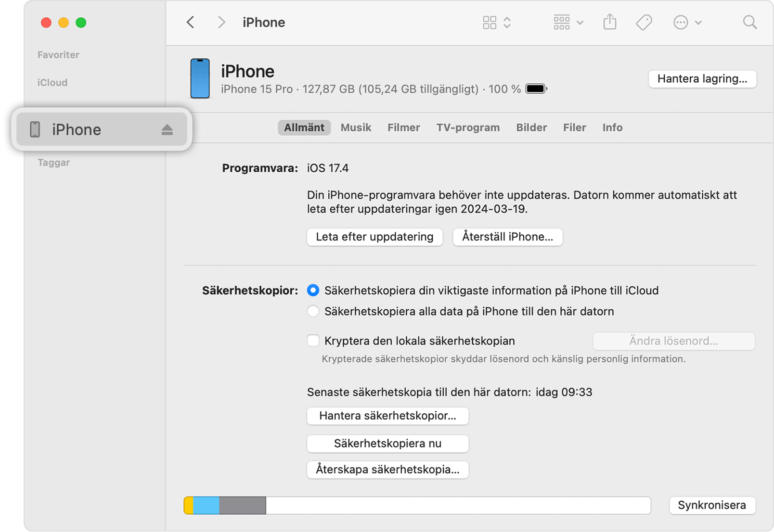Go forward with the right chevron arrow
Screen dimensions: 774x532
(x=221, y=22)
